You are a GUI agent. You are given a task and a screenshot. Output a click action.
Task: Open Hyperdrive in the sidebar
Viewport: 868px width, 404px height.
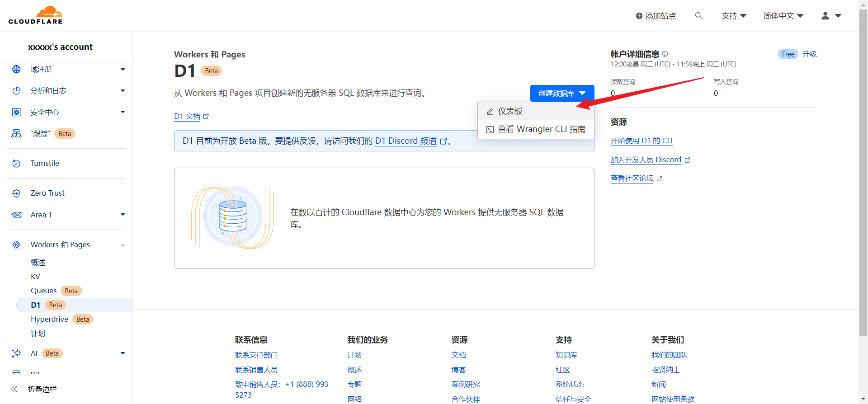(x=49, y=319)
